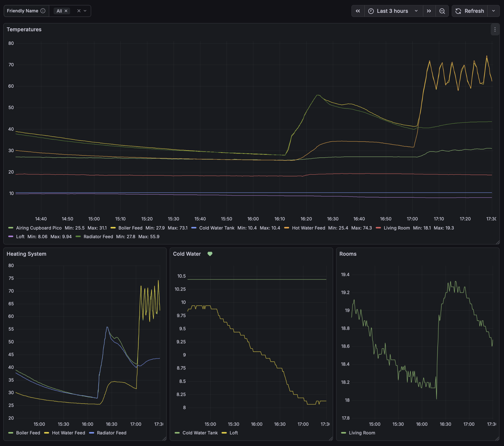Viewport: 504px width, 446px height.
Task: Click the Refresh dashboard button
Action: [469, 11]
